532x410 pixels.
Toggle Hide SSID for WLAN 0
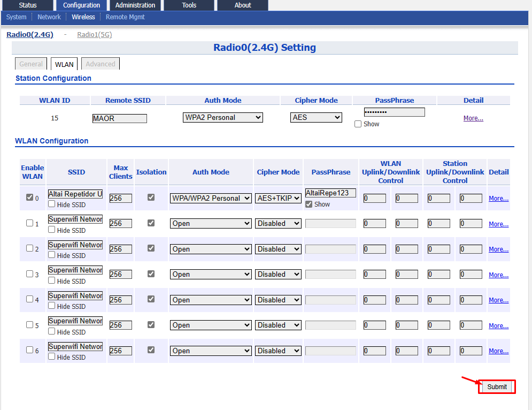pyautogui.click(x=51, y=204)
